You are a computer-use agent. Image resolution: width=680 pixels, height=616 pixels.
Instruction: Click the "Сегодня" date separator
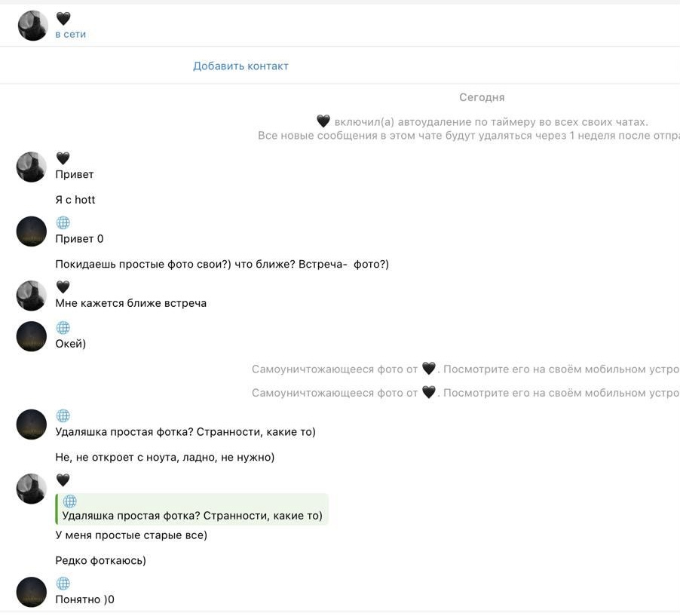(482, 97)
